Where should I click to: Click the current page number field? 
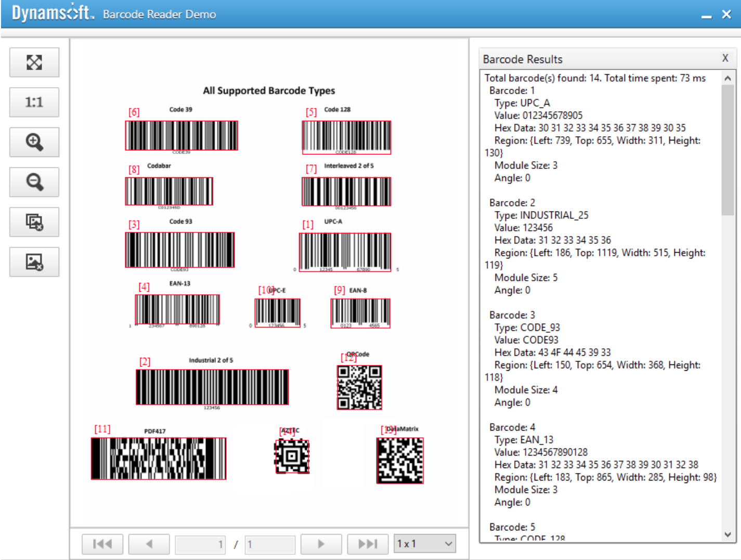coord(200,543)
